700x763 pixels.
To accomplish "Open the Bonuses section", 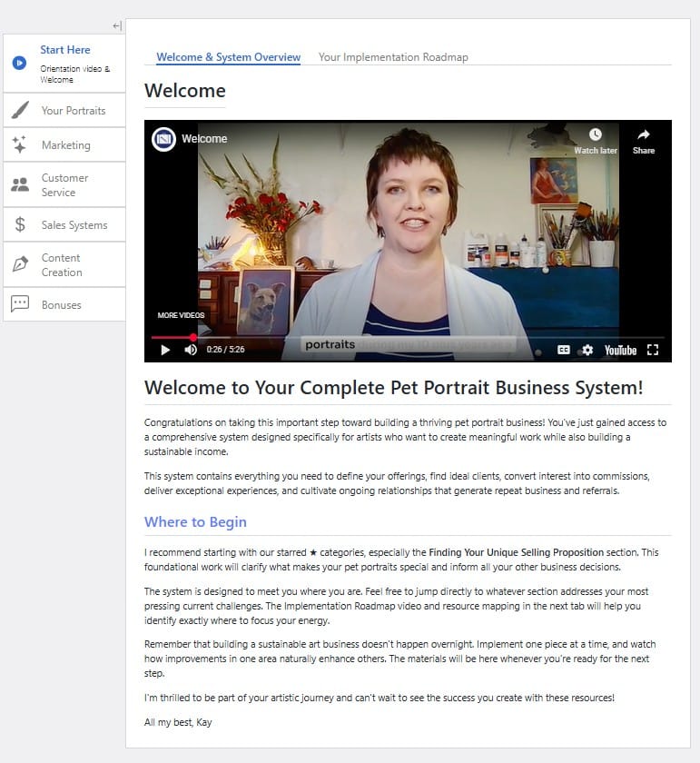I will (x=64, y=304).
